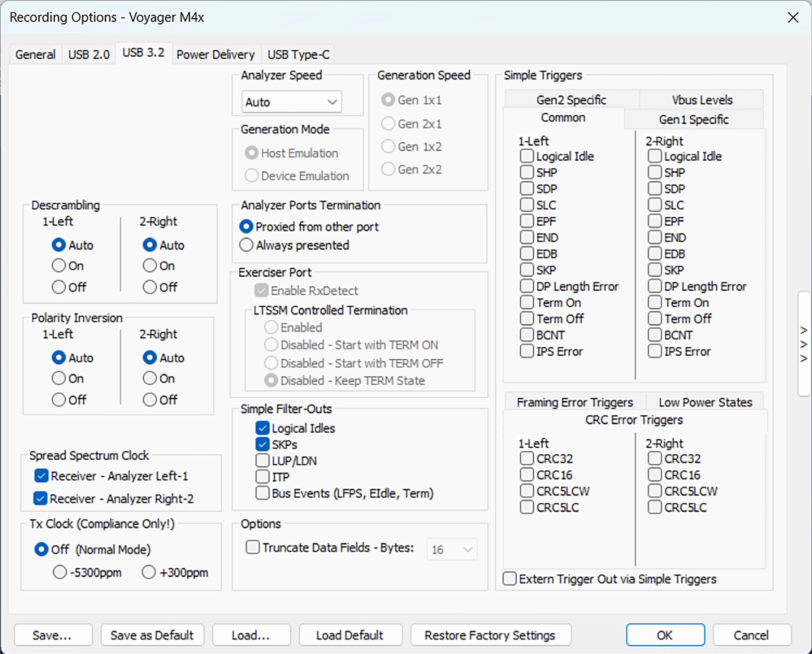Set 1-Left Descrambling to On
The image size is (812, 654).
[x=59, y=265]
